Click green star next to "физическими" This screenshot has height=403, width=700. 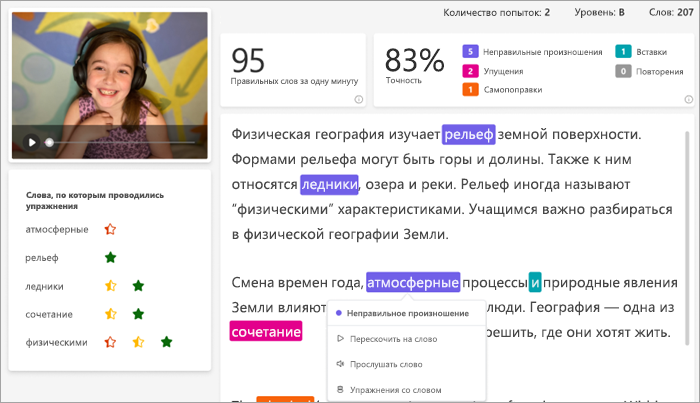[167, 342]
